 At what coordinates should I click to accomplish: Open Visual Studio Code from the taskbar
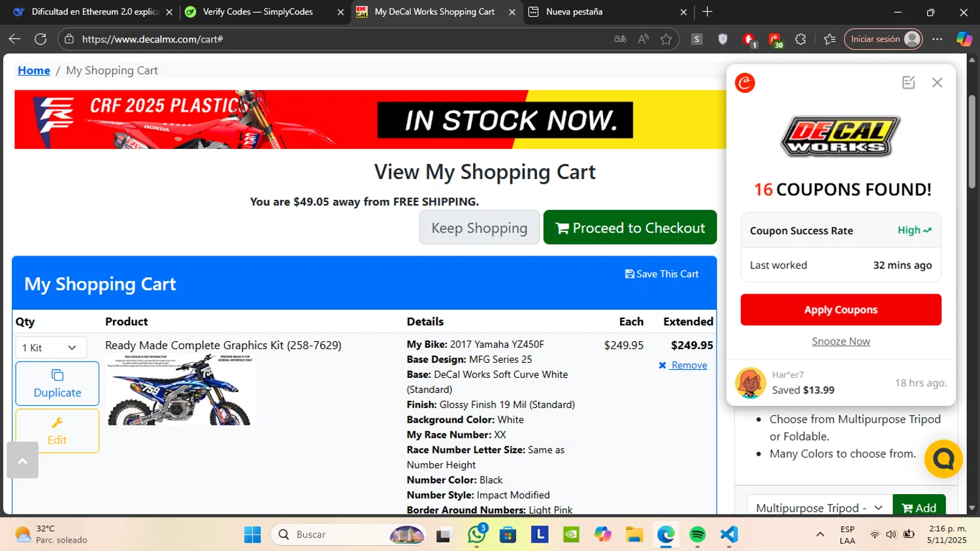click(x=729, y=535)
